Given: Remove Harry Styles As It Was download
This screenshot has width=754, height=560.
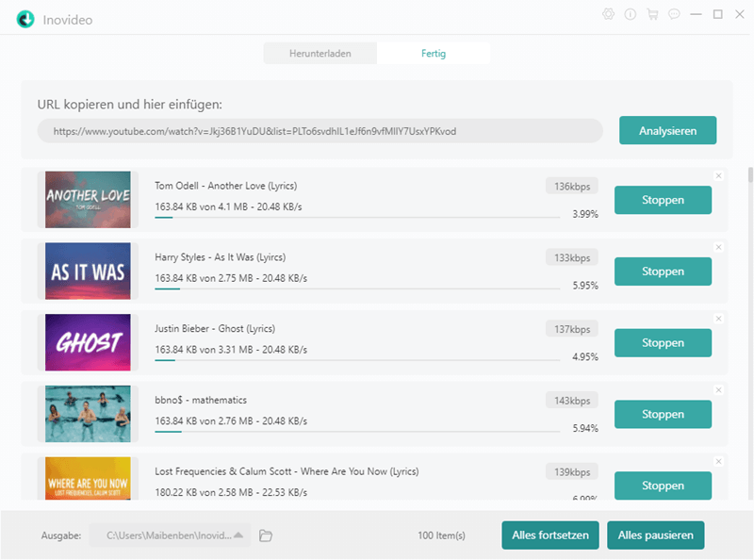Looking at the screenshot, I should (x=718, y=247).
